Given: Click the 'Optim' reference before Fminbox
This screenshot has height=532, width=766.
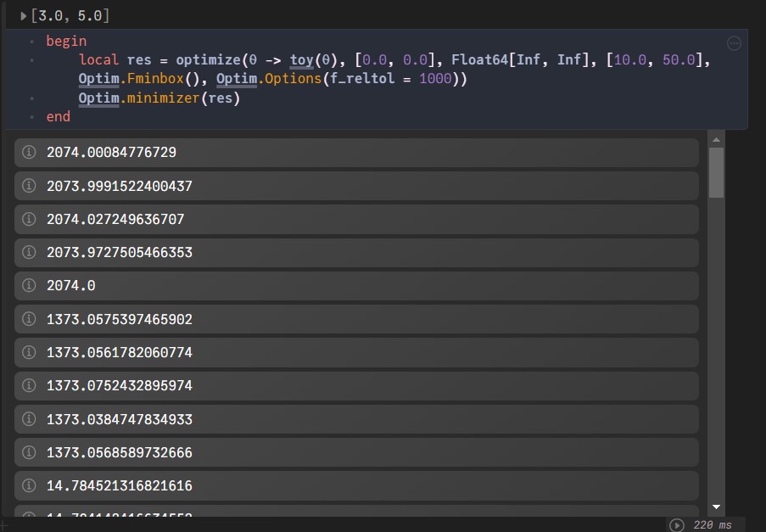Looking at the screenshot, I should (98, 79).
